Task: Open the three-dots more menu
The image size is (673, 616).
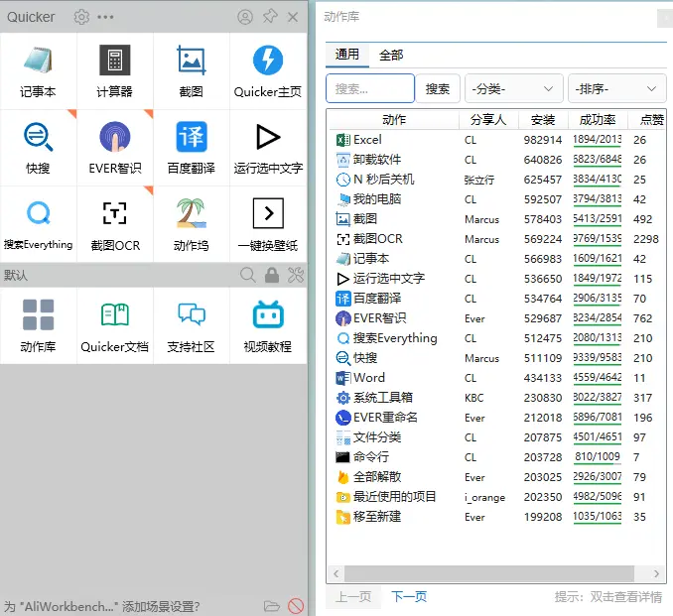Action: (x=105, y=17)
